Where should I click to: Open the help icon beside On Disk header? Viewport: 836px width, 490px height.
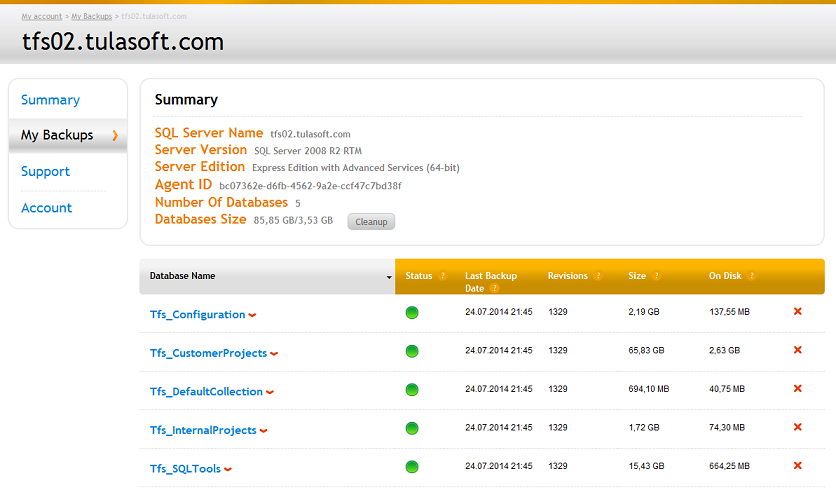pyautogui.click(x=751, y=276)
